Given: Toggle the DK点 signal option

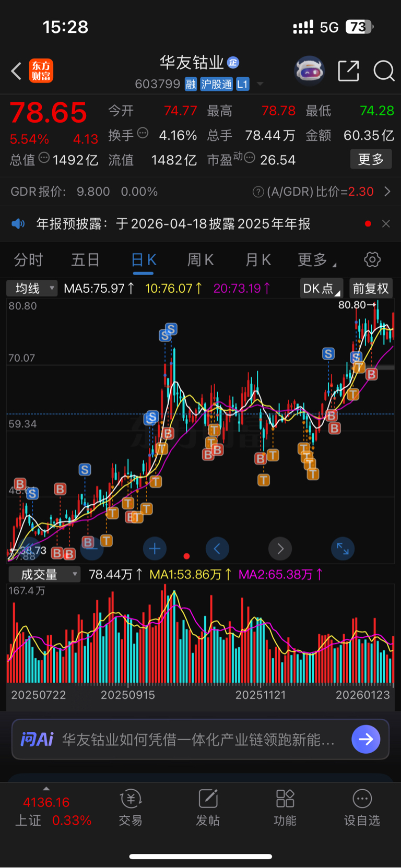Looking at the screenshot, I should (x=321, y=289).
